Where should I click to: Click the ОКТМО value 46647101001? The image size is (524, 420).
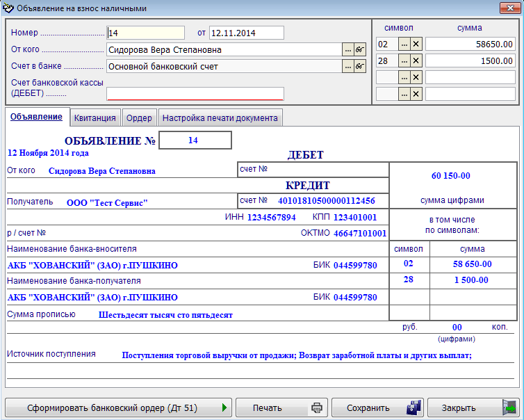(x=360, y=233)
